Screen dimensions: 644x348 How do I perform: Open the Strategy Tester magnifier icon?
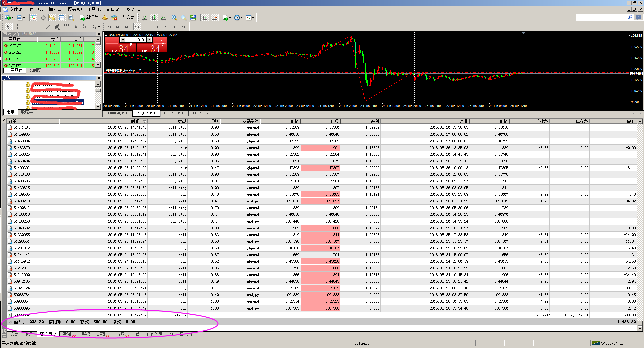click(x=71, y=18)
